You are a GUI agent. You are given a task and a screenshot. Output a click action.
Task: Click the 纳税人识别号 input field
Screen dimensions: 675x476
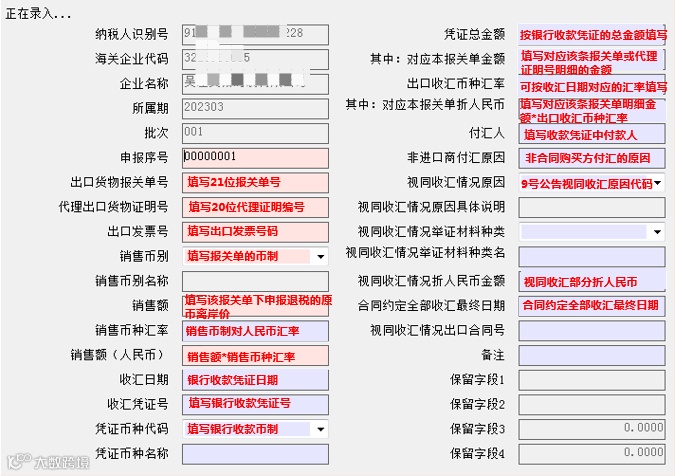(255, 34)
